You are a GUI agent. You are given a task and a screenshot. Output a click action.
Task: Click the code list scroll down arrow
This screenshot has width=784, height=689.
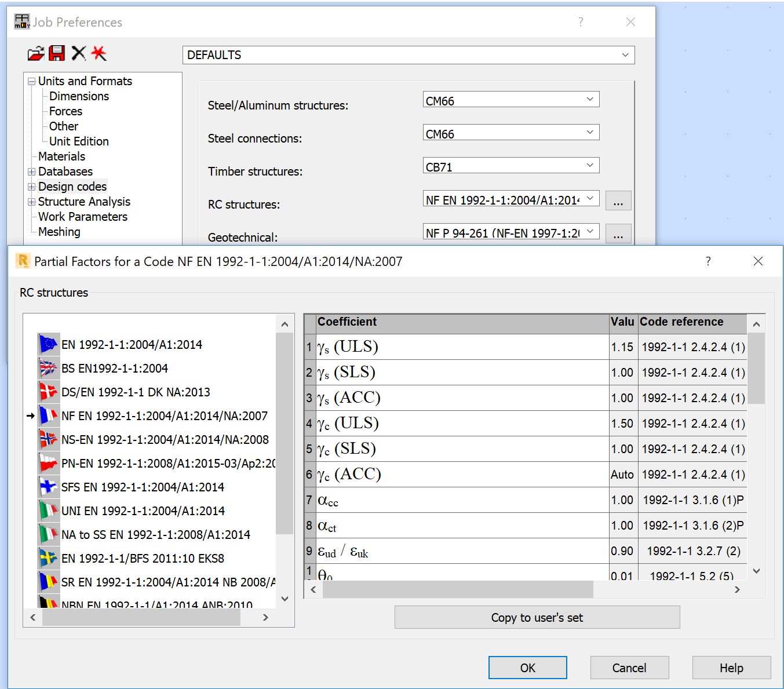[x=285, y=599]
